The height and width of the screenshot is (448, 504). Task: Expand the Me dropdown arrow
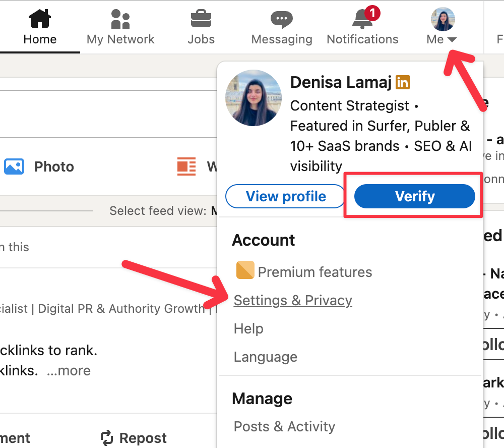453,39
